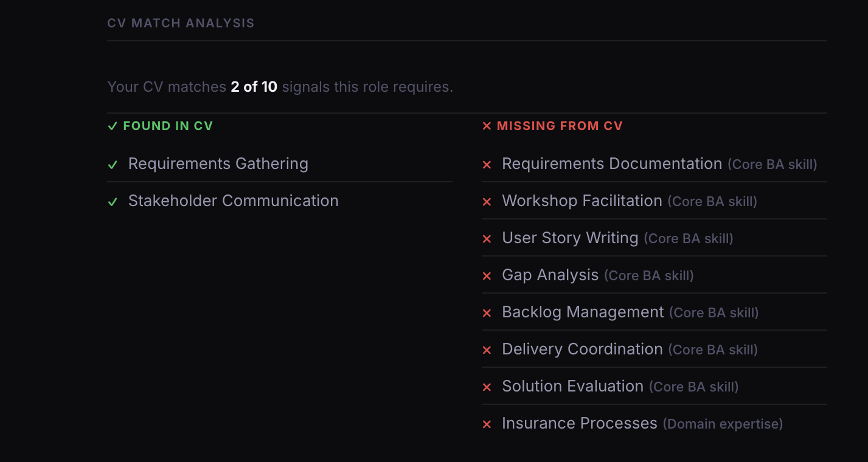This screenshot has width=868, height=462.
Task: Click the red X beside Insurance Processes
Action: (x=487, y=424)
